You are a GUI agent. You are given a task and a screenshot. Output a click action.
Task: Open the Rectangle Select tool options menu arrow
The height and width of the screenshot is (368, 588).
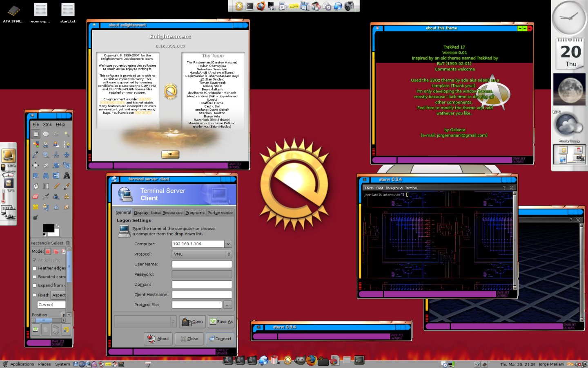pos(68,243)
